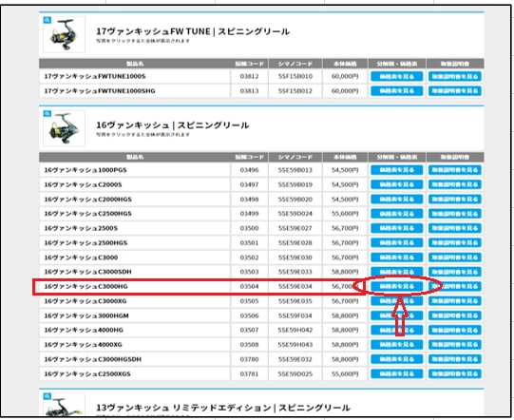
Task: Open manual for 16 Vanquish 3000HGM
Action: click(455, 315)
